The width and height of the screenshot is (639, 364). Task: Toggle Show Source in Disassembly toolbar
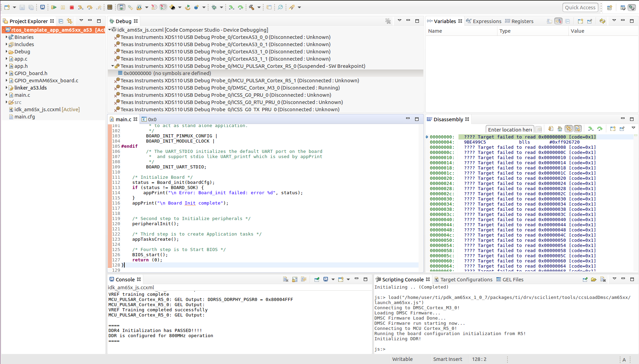(x=578, y=129)
